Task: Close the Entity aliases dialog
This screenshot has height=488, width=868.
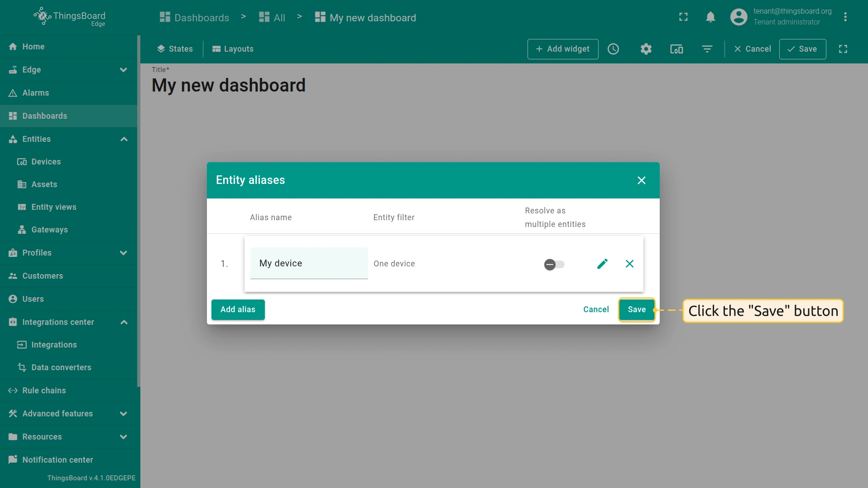Action: coord(641,180)
